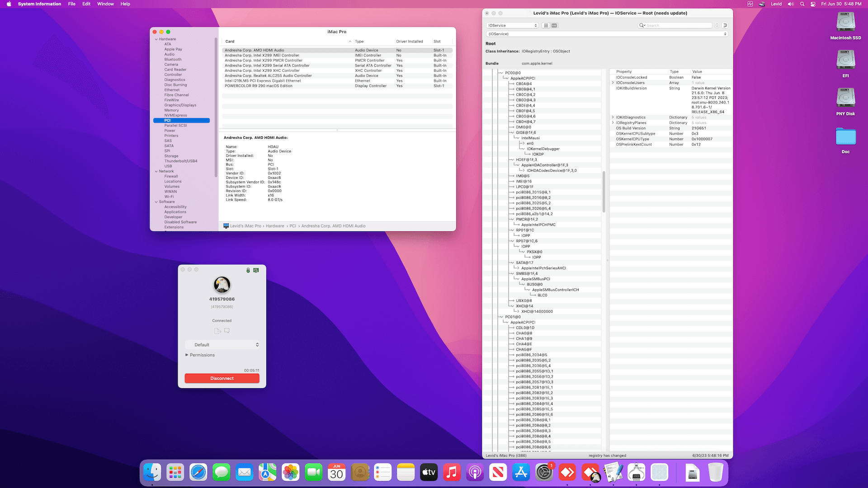
Task: Open the IOService plane dropdown
Action: pyautogui.click(x=513, y=25)
